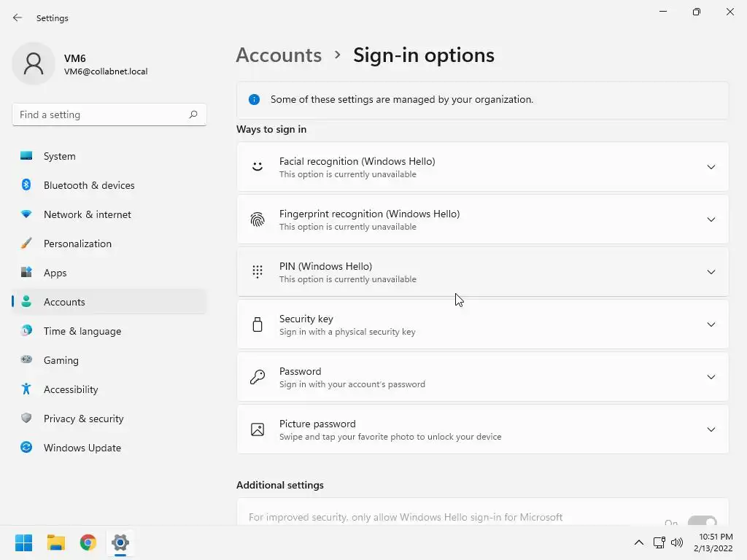This screenshot has width=747, height=560.
Task: Go to Time & language settings
Action: click(x=82, y=331)
